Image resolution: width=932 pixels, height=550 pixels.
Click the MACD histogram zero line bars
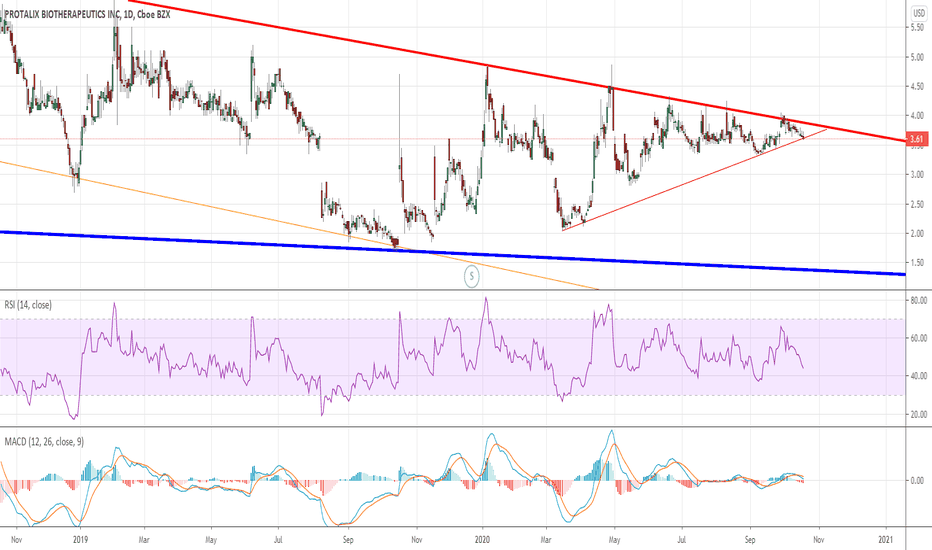point(402,480)
